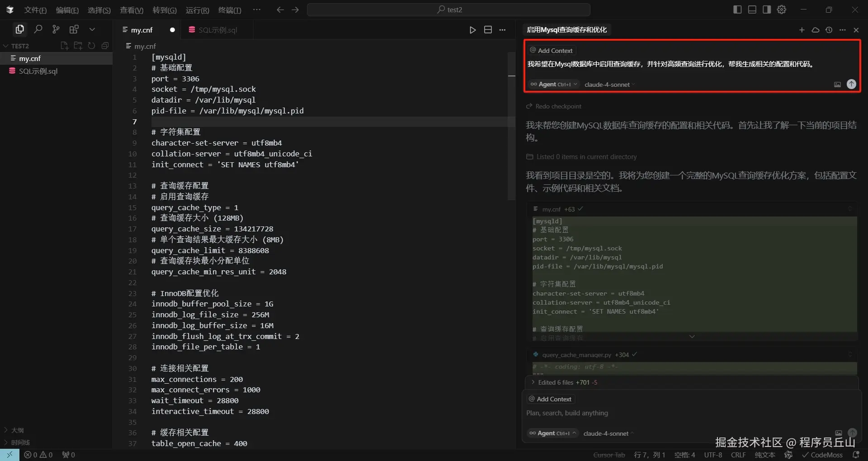Select SQL示例.sql in the file explorer

56,71
